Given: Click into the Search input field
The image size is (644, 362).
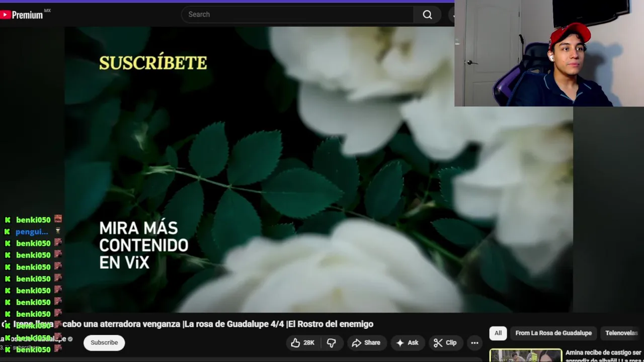Looking at the screenshot, I should (297, 15).
